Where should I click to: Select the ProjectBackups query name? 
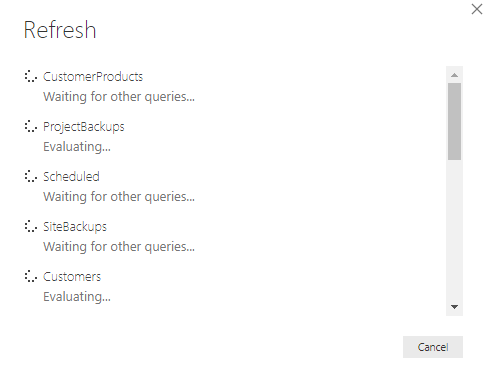pyautogui.click(x=84, y=127)
